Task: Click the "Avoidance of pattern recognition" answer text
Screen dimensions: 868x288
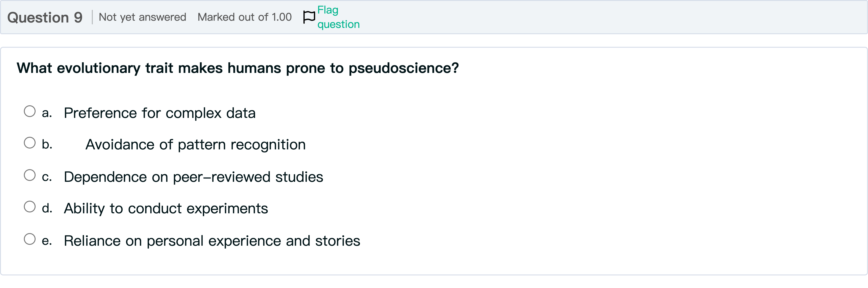Action: [195, 145]
